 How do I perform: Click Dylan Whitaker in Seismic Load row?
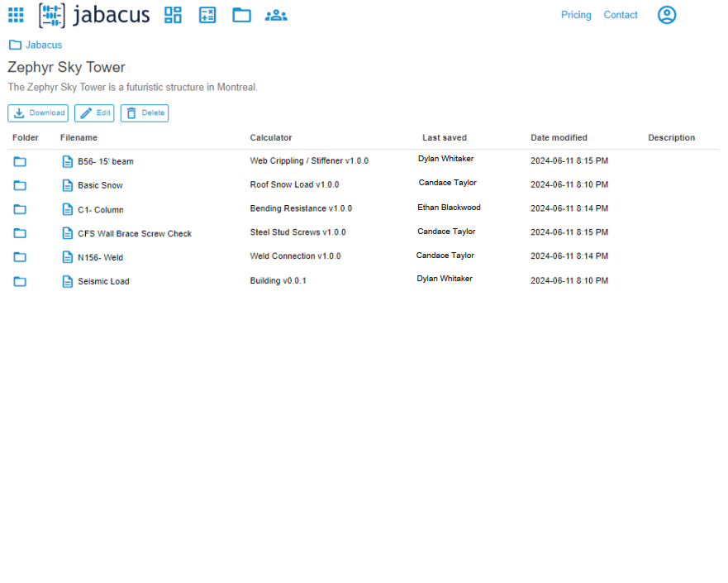pyautogui.click(x=445, y=278)
